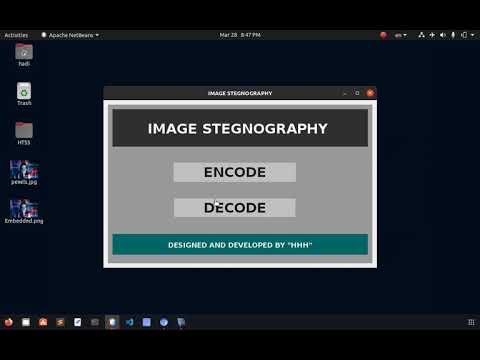Minimize the Image Stegnography window
480x360 pixels.
coord(345,93)
